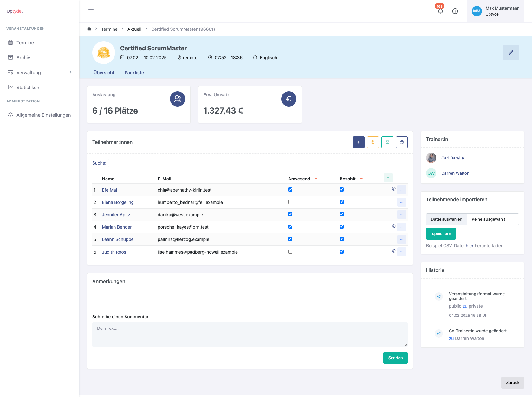Click the Suche participant search field

pos(131,163)
